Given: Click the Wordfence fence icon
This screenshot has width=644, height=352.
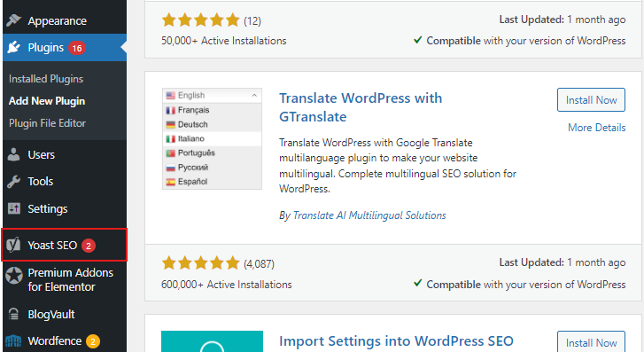Looking at the screenshot, I should (x=13, y=340).
